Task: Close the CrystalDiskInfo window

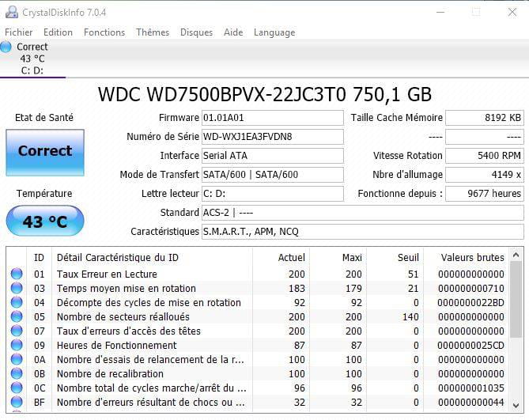Action: [x=512, y=12]
